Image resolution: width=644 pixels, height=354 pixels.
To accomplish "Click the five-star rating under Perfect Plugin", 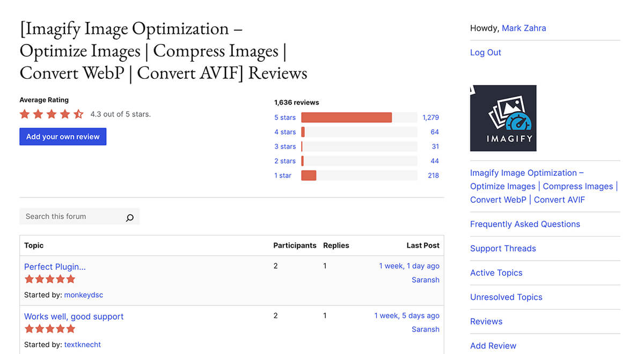I will pos(50,279).
